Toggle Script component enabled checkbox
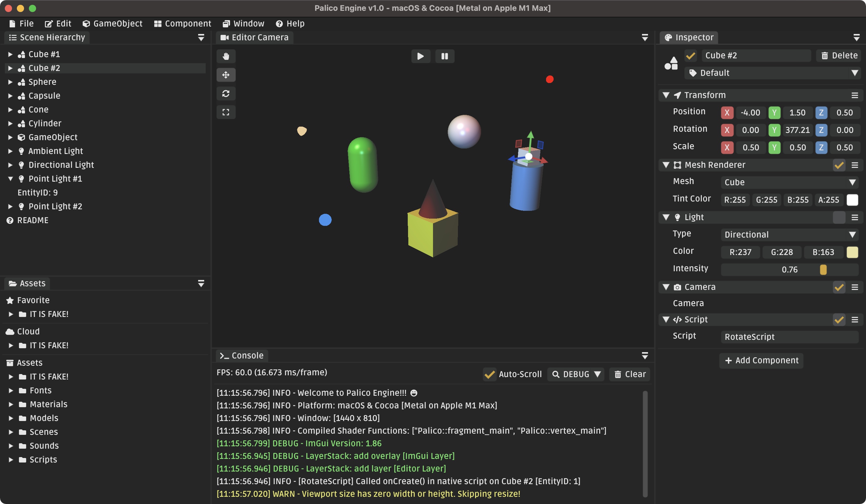The image size is (866, 504). 839,320
